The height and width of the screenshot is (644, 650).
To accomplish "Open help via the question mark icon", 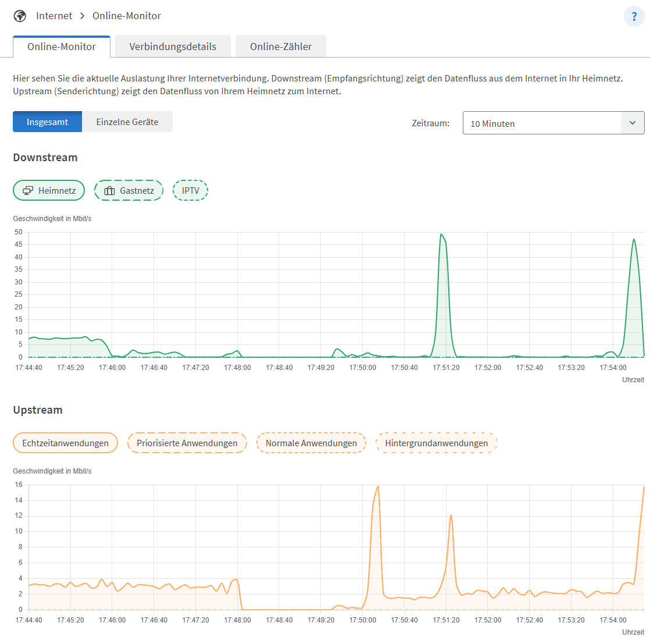I will pyautogui.click(x=634, y=16).
